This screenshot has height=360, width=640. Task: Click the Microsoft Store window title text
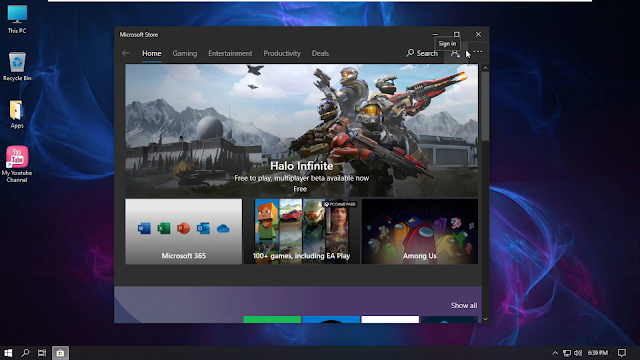(x=139, y=35)
